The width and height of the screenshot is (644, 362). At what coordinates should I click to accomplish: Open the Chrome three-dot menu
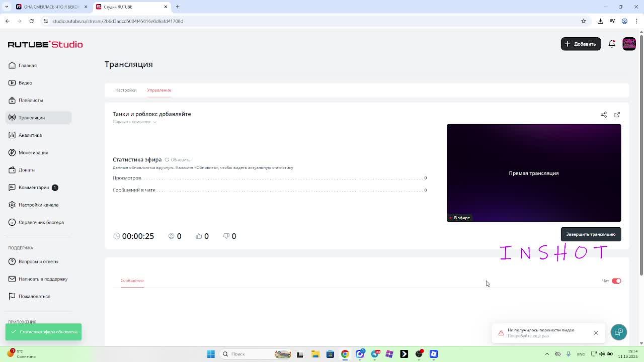tap(636, 21)
